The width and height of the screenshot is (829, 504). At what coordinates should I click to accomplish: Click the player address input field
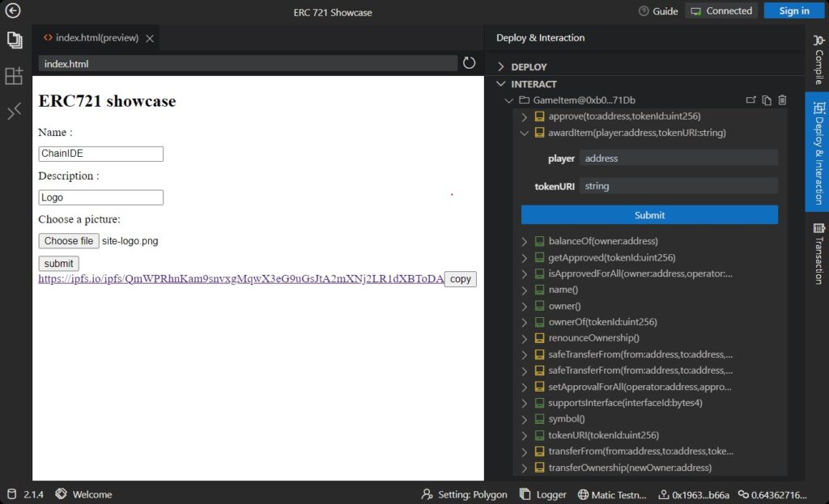click(x=678, y=159)
